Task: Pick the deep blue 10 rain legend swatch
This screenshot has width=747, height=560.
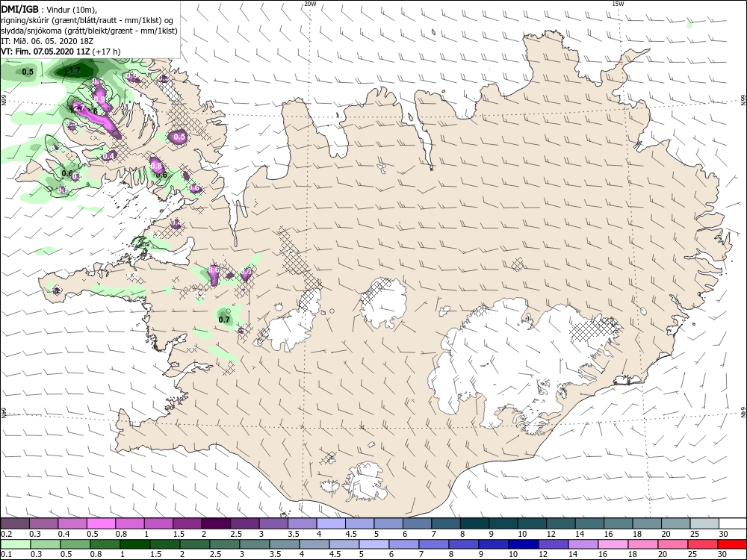Action: coord(523,544)
